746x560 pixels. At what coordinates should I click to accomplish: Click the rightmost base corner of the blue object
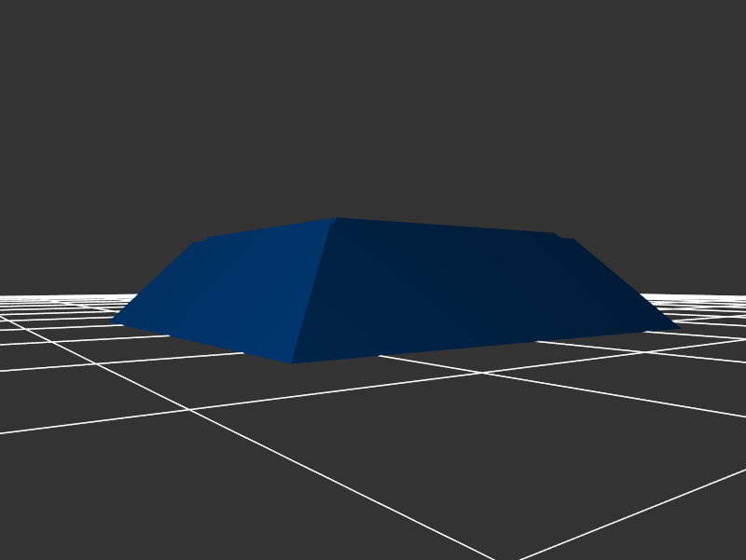[678, 328]
